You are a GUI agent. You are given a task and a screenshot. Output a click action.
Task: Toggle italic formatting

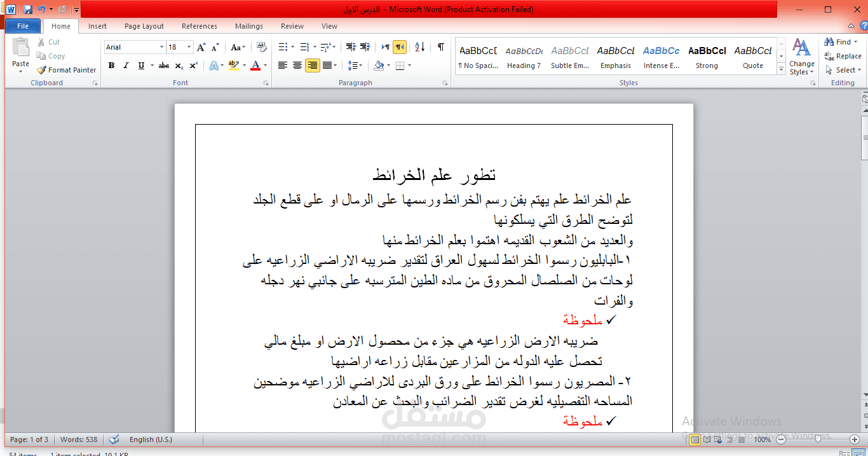click(x=126, y=66)
